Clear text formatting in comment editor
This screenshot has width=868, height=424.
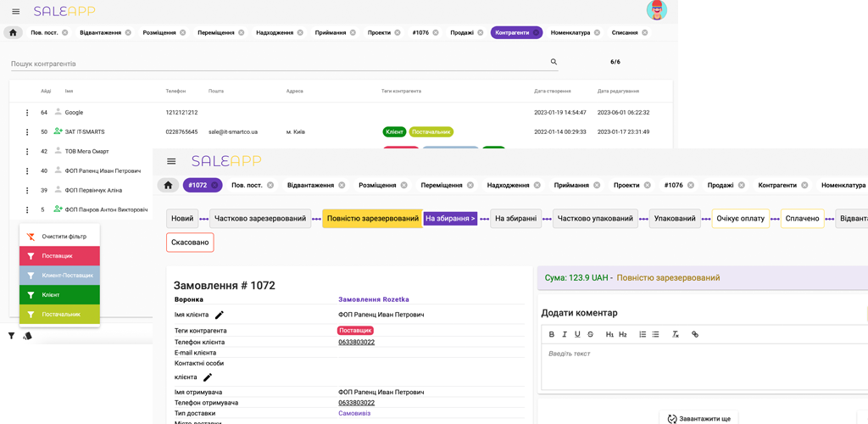coord(676,334)
